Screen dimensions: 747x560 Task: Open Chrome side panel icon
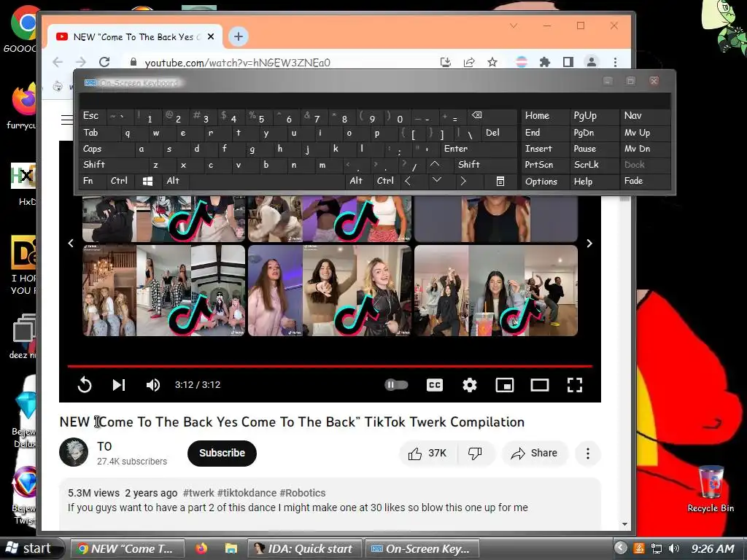pos(568,62)
